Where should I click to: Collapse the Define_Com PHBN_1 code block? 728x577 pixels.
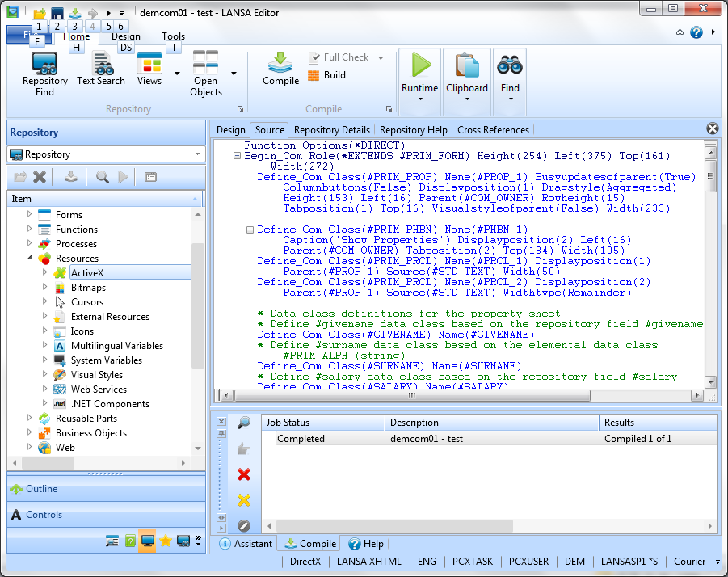(250, 230)
